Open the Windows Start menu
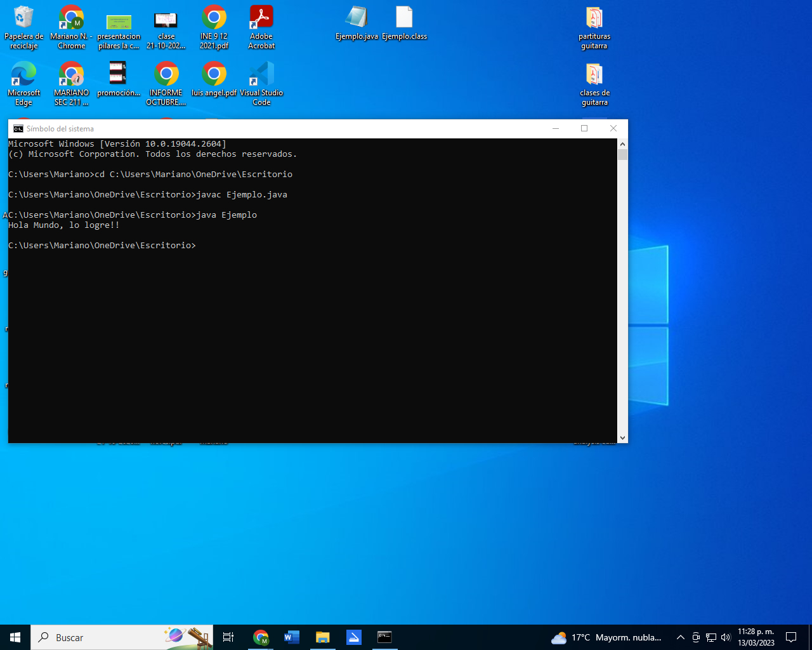812x650 pixels. click(15, 637)
